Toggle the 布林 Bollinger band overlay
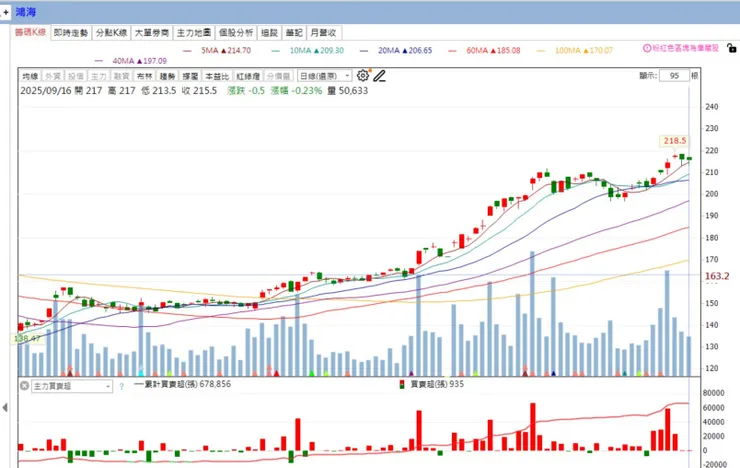Screen dimensions: 740x468 144,76
